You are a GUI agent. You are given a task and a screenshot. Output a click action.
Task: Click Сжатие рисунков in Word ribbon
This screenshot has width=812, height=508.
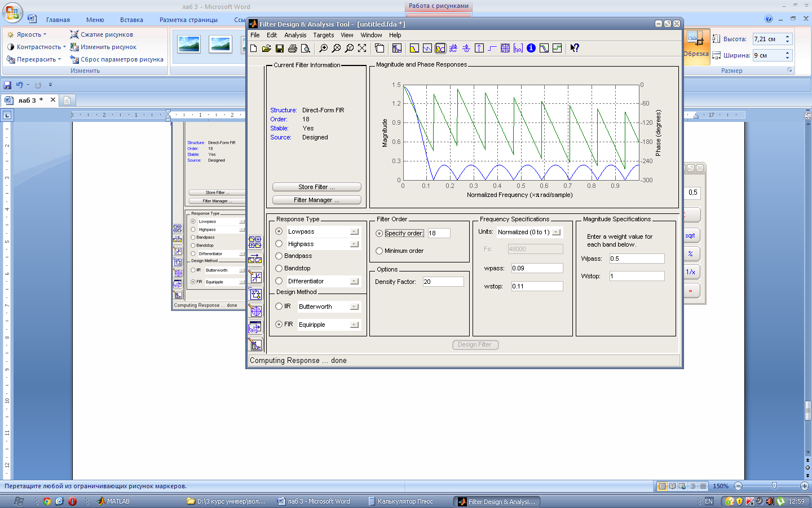pyautogui.click(x=101, y=34)
